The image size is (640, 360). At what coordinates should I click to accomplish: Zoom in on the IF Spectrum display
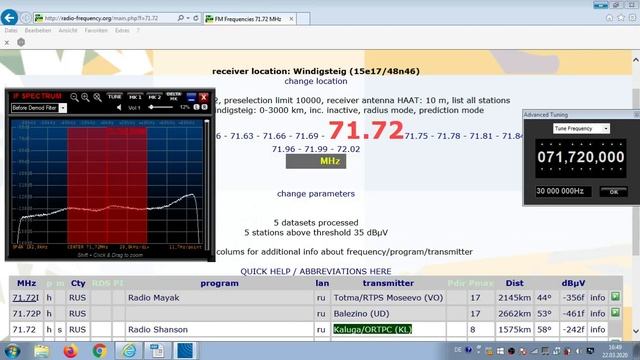point(85,97)
